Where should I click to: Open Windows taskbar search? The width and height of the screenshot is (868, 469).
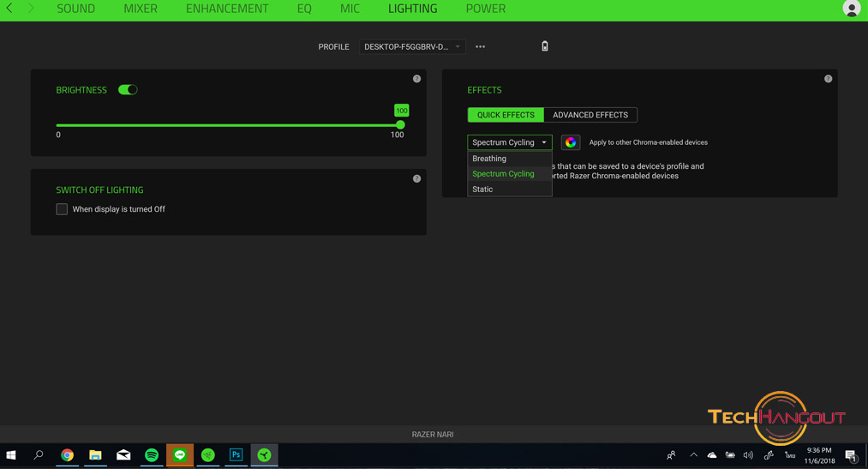39,455
